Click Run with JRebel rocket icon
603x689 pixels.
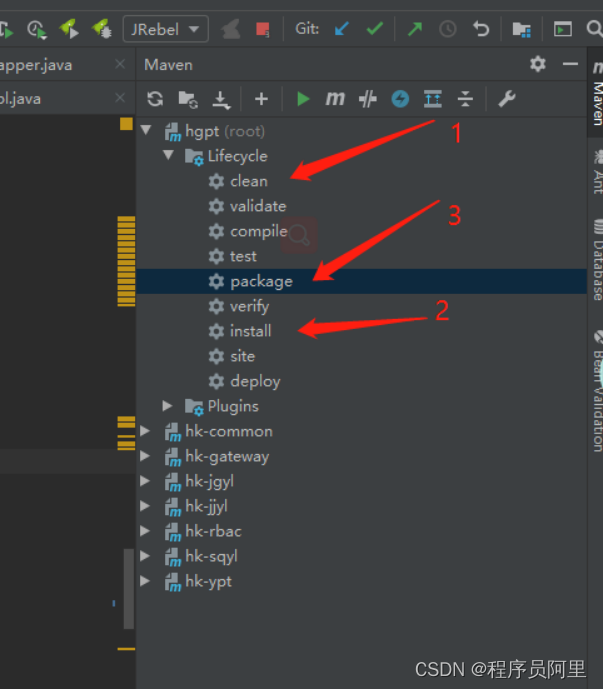click(69, 29)
